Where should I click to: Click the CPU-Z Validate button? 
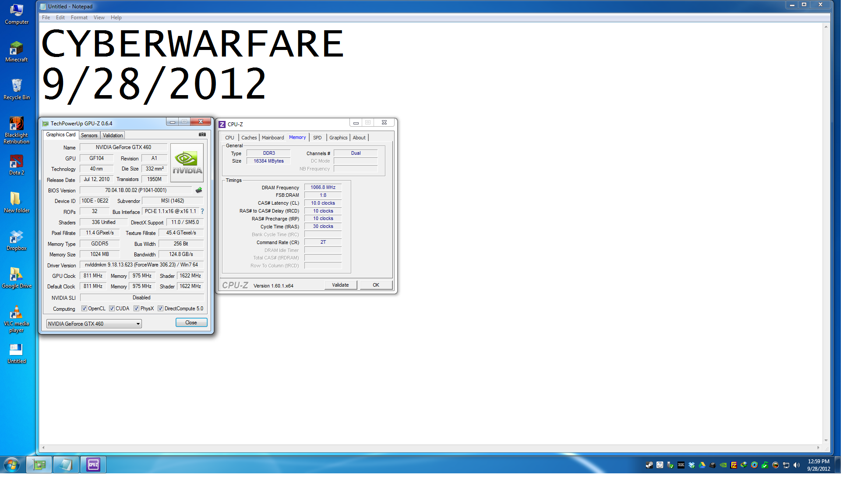[341, 285]
